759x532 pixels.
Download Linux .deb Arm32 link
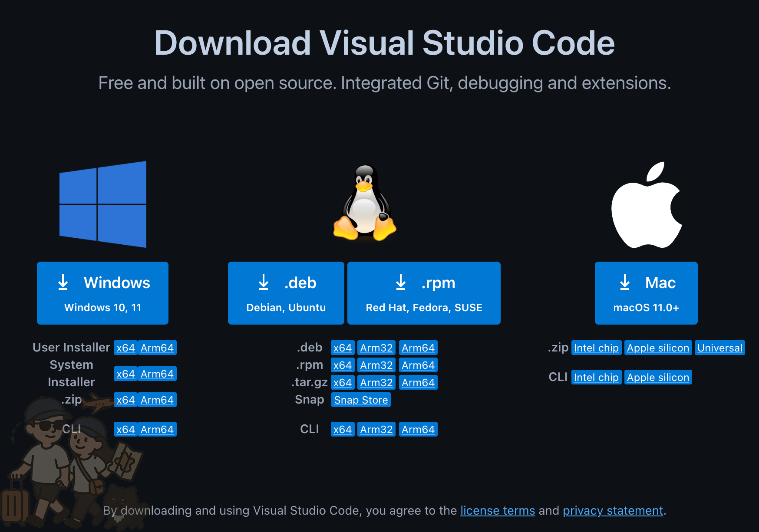pos(376,348)
